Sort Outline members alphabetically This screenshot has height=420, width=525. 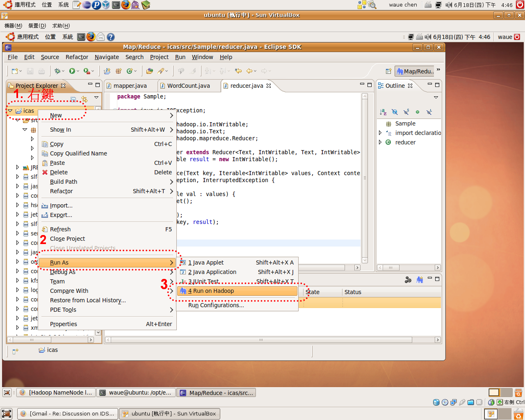click(383, 112)
